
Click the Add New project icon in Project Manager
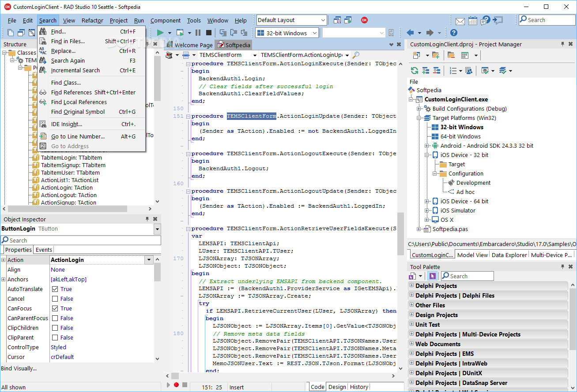pos(416,55)
